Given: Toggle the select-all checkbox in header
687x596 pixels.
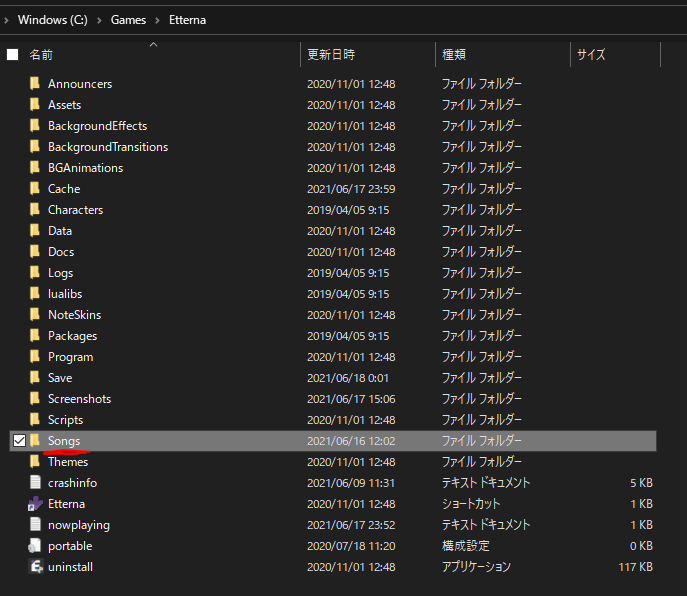Looking at the screenshot, I should (13, 55).
